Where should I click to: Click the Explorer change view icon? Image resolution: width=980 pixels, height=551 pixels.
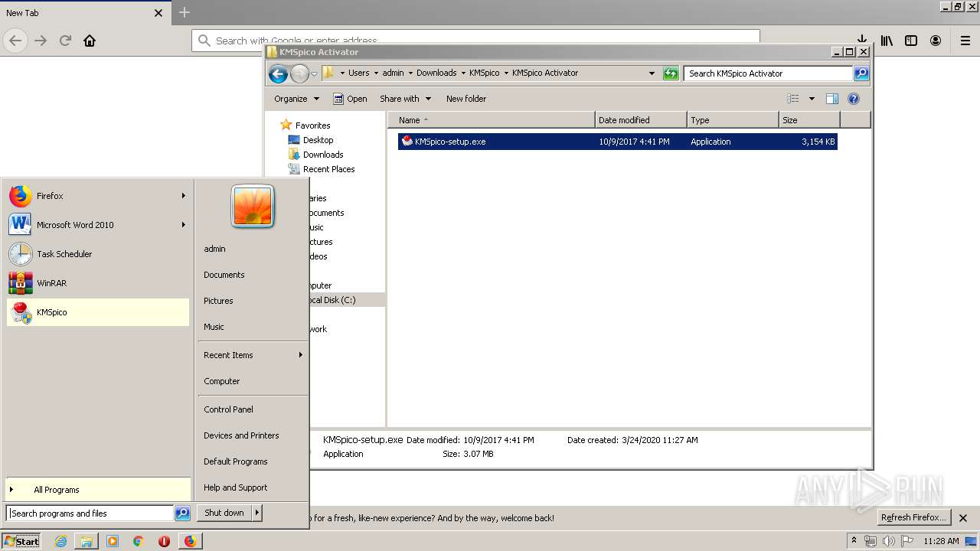793,99
